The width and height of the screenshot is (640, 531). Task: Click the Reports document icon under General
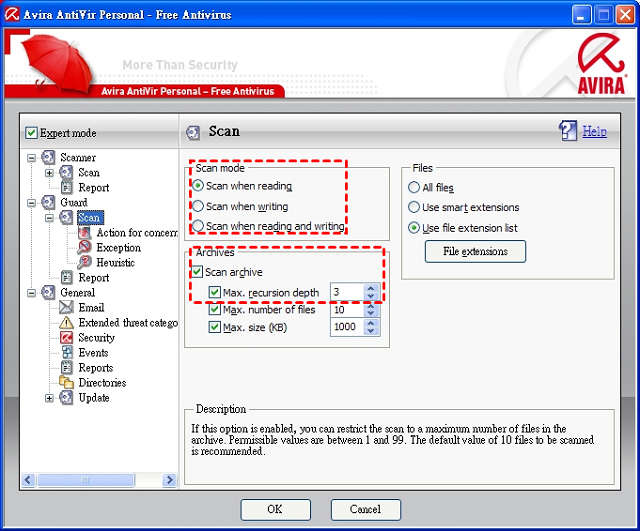[67, 368]
